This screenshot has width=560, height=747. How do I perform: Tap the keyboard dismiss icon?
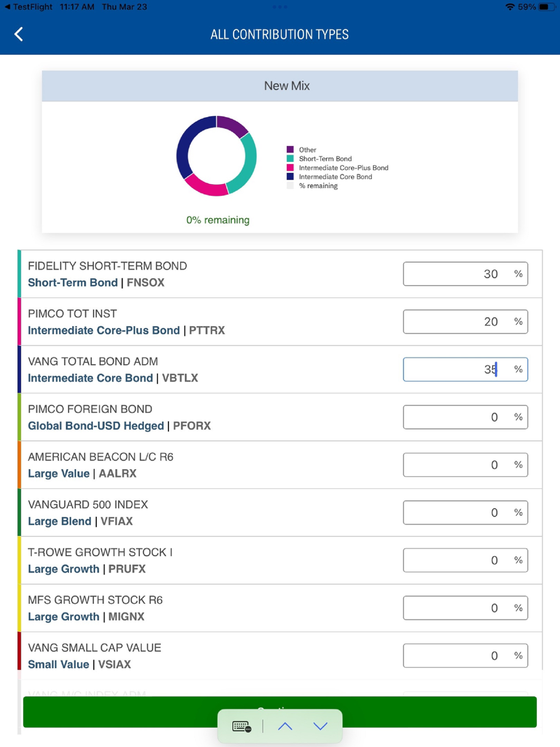pos(242,726)
